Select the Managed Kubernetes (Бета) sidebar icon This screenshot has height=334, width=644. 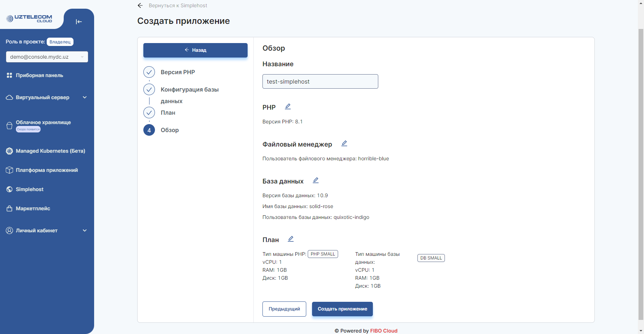(x=9, y=151)
